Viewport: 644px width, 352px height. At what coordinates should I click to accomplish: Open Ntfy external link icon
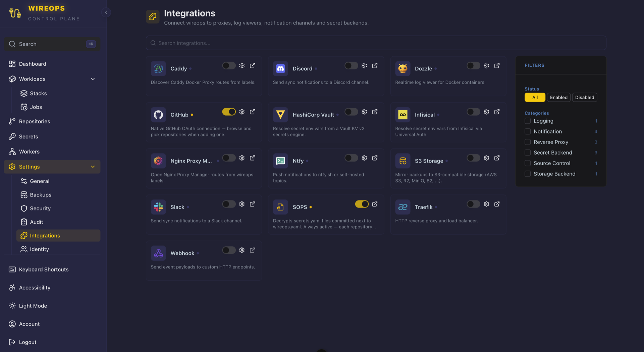pyautogui.click(x=375, y=158)
